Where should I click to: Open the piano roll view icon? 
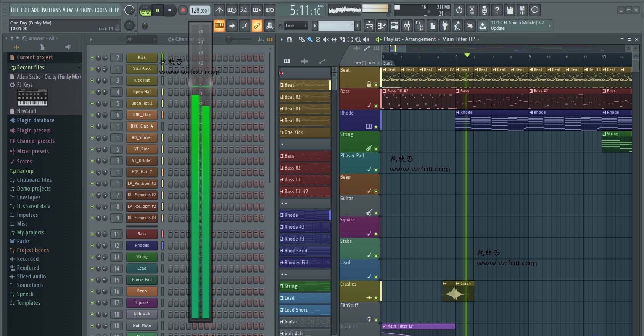382,26
